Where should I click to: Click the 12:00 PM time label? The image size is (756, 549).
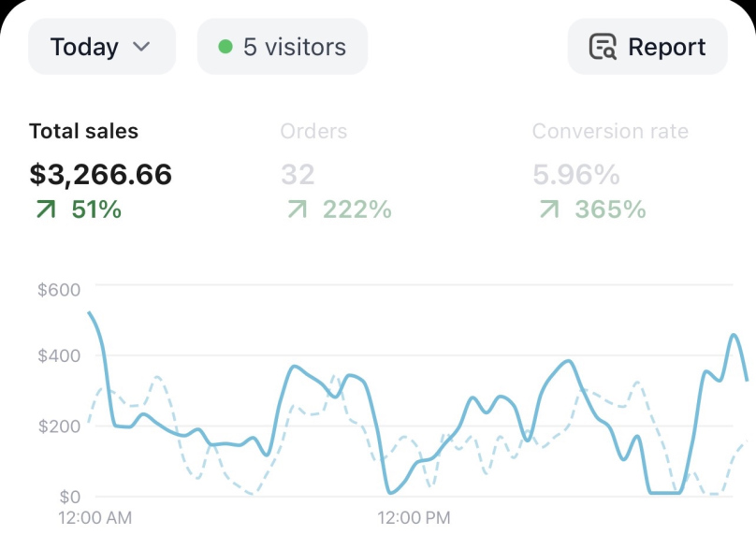click(414, 518)
